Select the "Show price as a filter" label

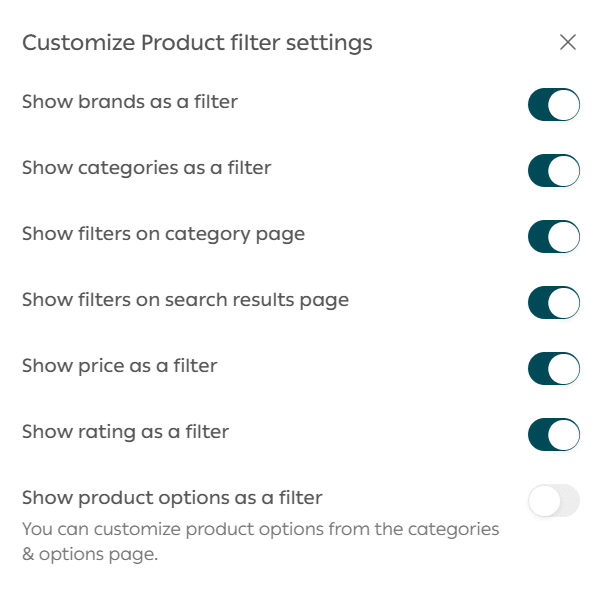pyautogui.click(x=119, y=366)
